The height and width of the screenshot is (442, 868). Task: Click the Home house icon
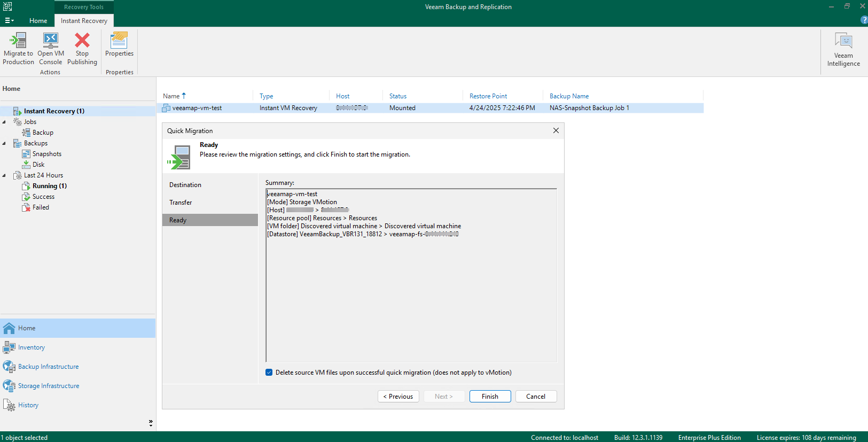[x=9, y=328]
